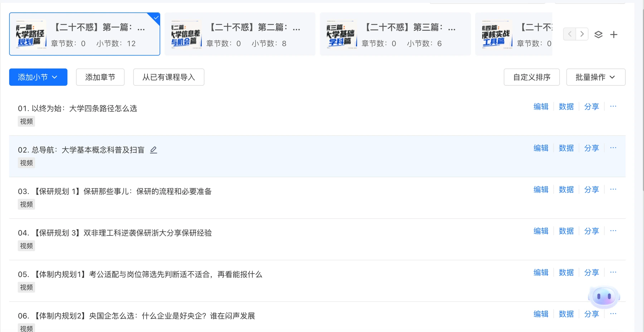Screen dimensions: 644x332
Task: Select the 第四篇 硬核实战工具篇 course card
Action: (514, 34)
